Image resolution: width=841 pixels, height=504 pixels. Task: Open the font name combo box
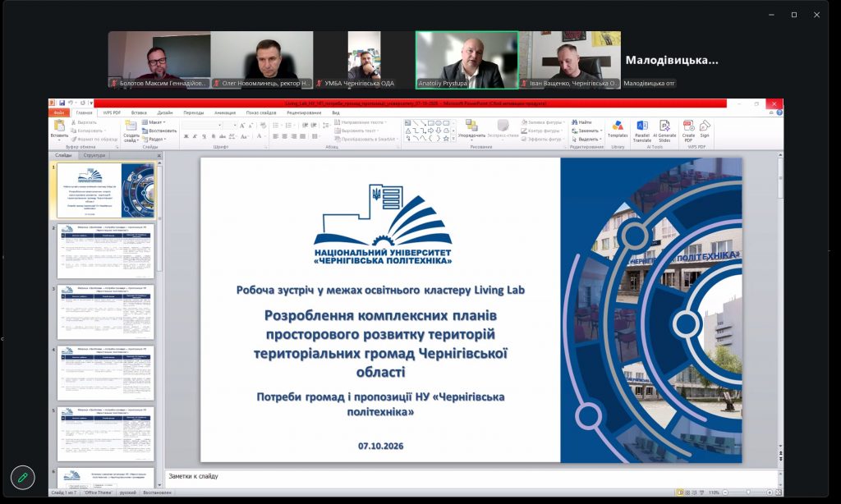202,125
